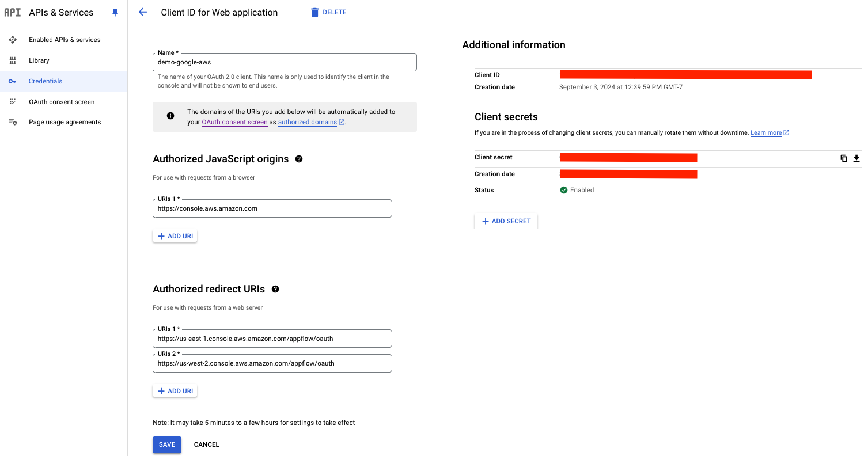Viewport: 868px width, 456px height.
Task: Click the Client secret row label
Action: [x=494, y=157]
